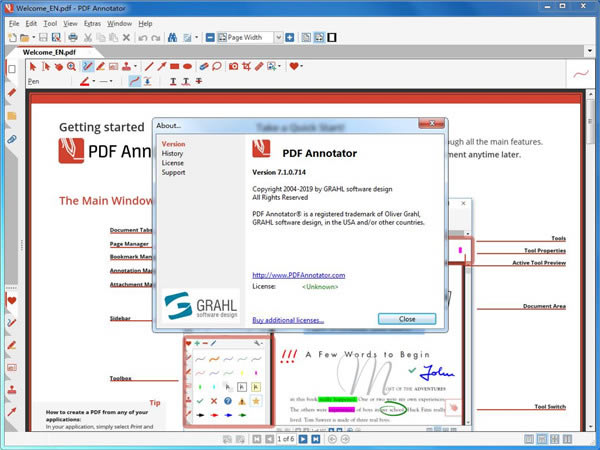Jump to last page button
Screen dimensions: 600x450
point(316,439)
